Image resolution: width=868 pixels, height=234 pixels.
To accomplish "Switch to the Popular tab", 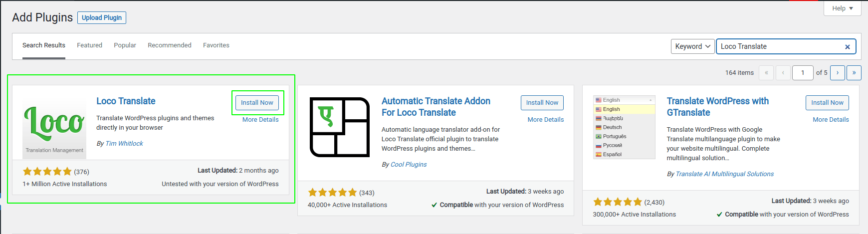I will click(x=125, y=45).
